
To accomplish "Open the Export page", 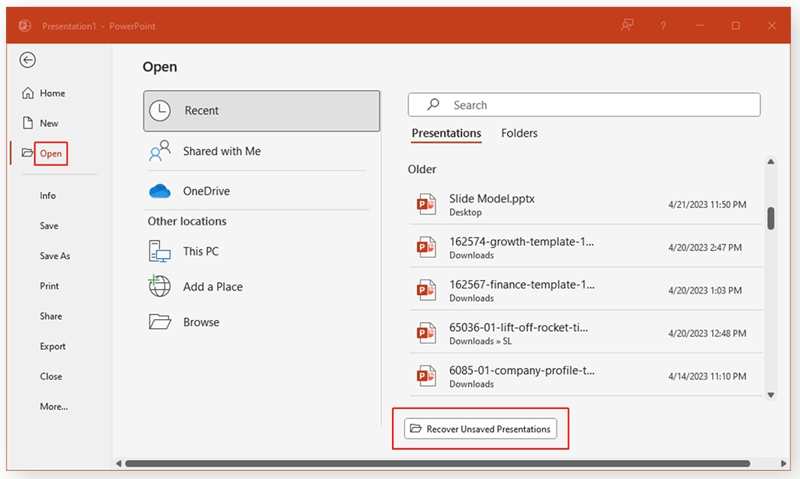I will point(53,346).
